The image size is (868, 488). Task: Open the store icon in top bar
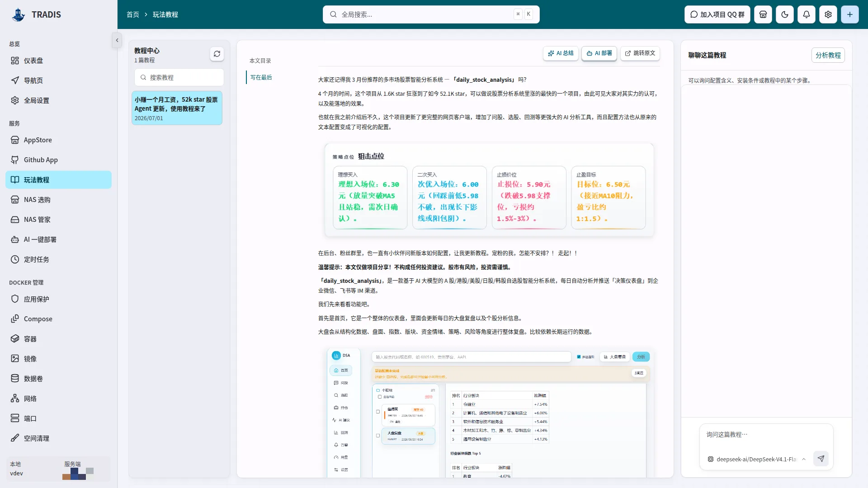(763, 14)
